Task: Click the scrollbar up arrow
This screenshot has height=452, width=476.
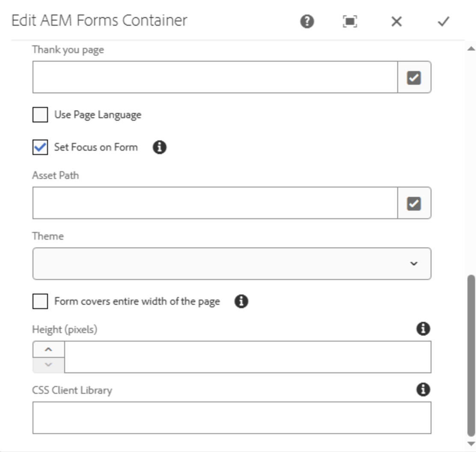Action: 471,48
